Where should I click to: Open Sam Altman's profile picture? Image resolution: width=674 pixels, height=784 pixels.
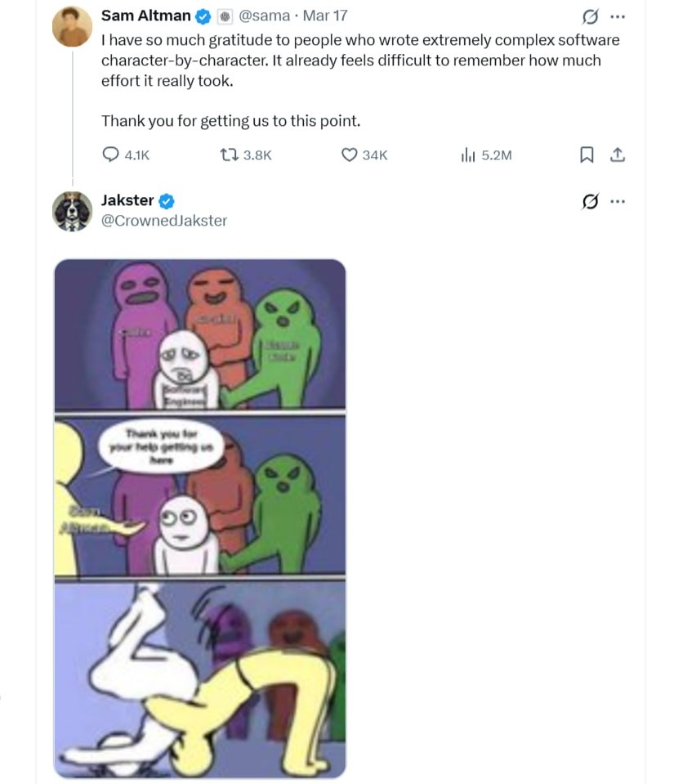coord(72,26)
